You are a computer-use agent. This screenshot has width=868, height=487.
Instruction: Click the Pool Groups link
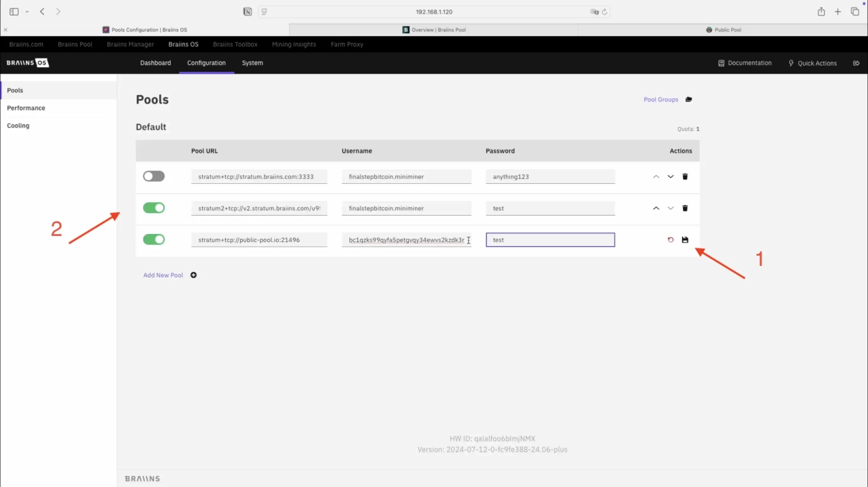click(x=661, y=100)
